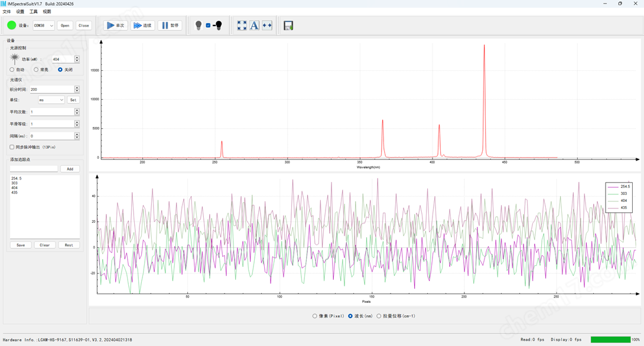Click the Clear button below the list
644x346 pixels.
pos(44,245)
